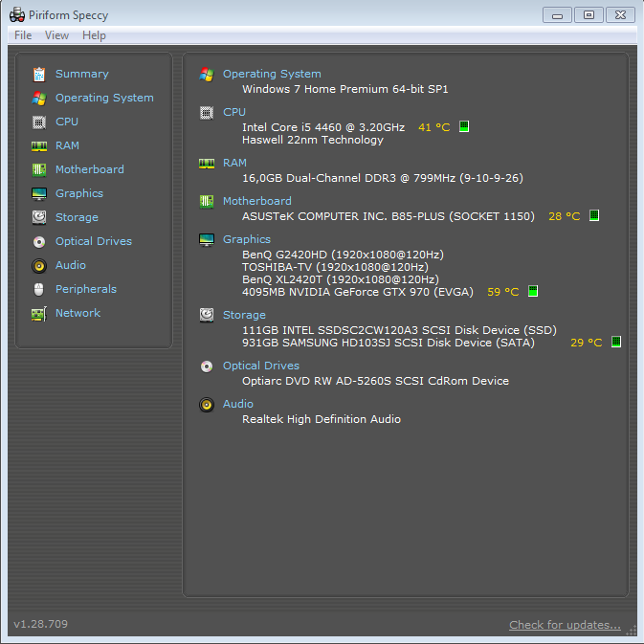The image size is (644, 644).
Task: Open the Audio heading link in main panel
Action: (238, 404)
